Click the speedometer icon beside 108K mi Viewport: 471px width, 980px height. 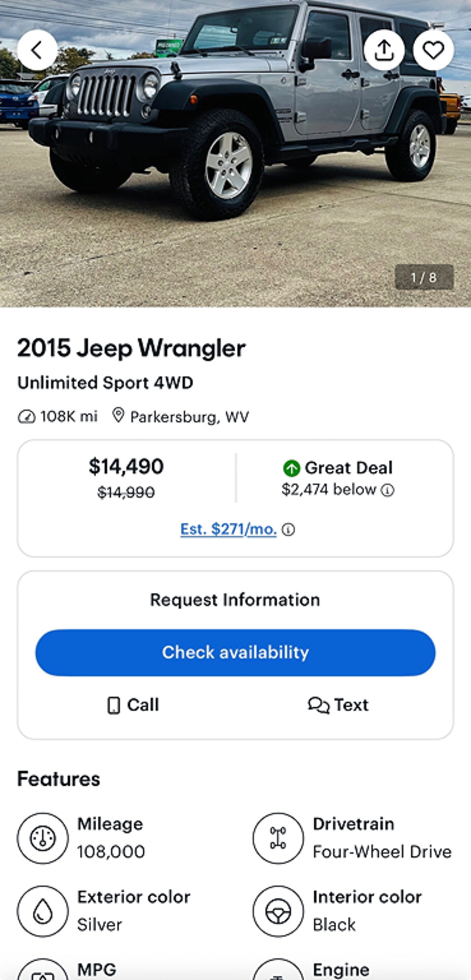26,417
